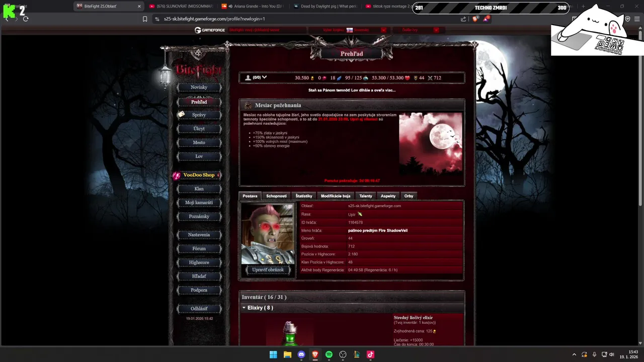Image resolution: width=644 pixels, height=362 pixels.
Task: Switch to the Schopnosti tab
Action: 276,196
